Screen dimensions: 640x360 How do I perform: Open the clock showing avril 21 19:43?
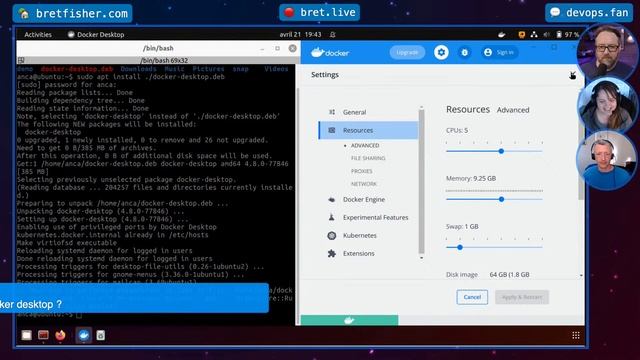tap(300, 35)
